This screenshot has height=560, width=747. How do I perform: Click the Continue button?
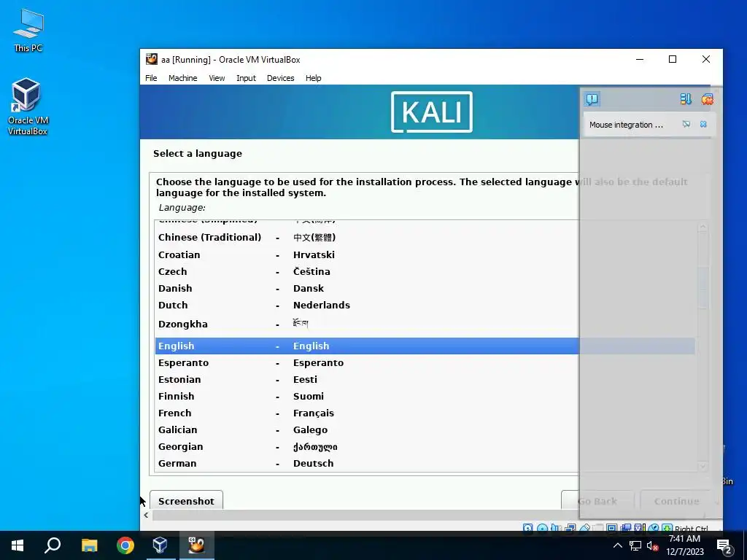676,500
